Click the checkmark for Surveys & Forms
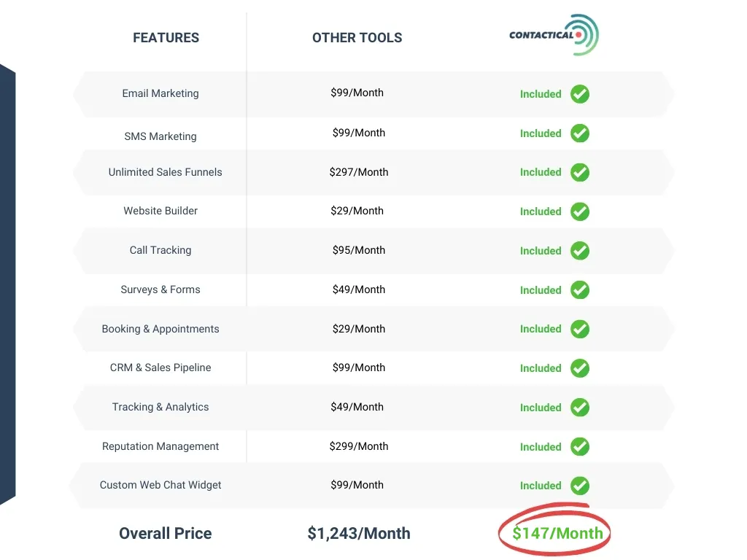This screenshot has height=560, width=747. [x=580, y=290]
